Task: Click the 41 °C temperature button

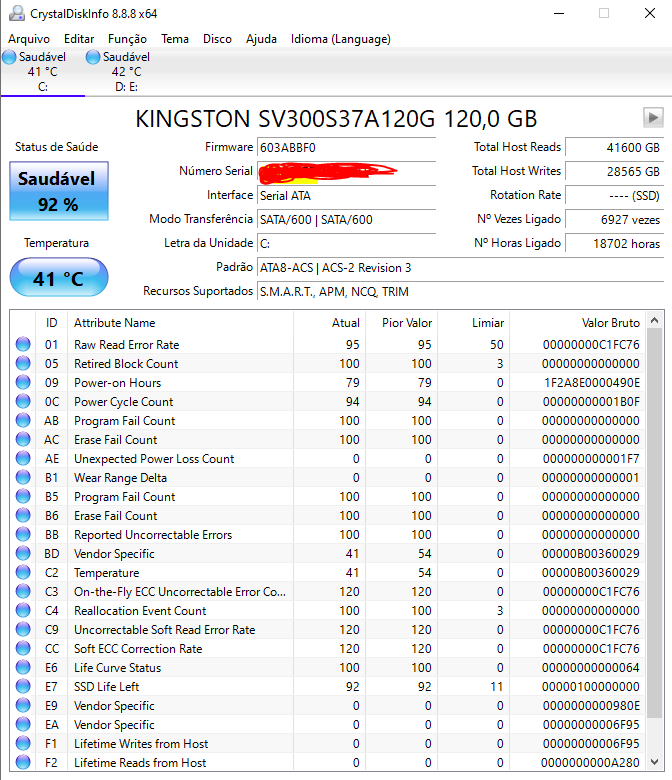Action: coord(58,278)
